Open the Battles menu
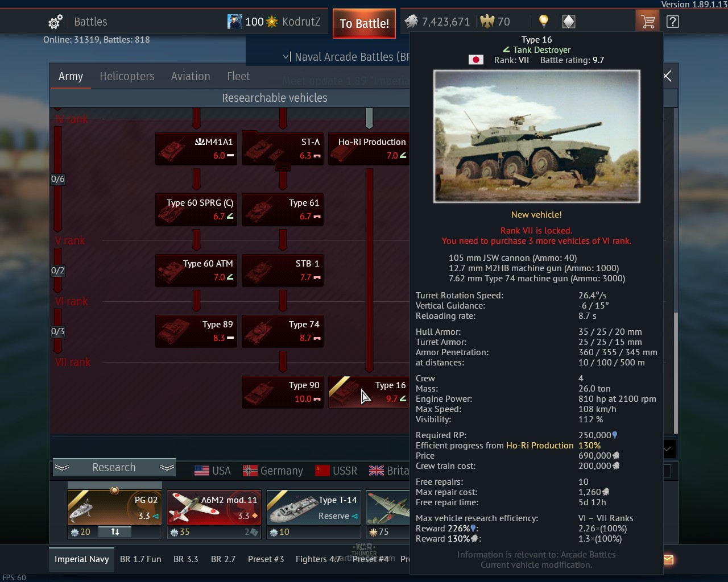Viewport: 728px width, 582px height. pyautogui.click(x=90, y=22)
